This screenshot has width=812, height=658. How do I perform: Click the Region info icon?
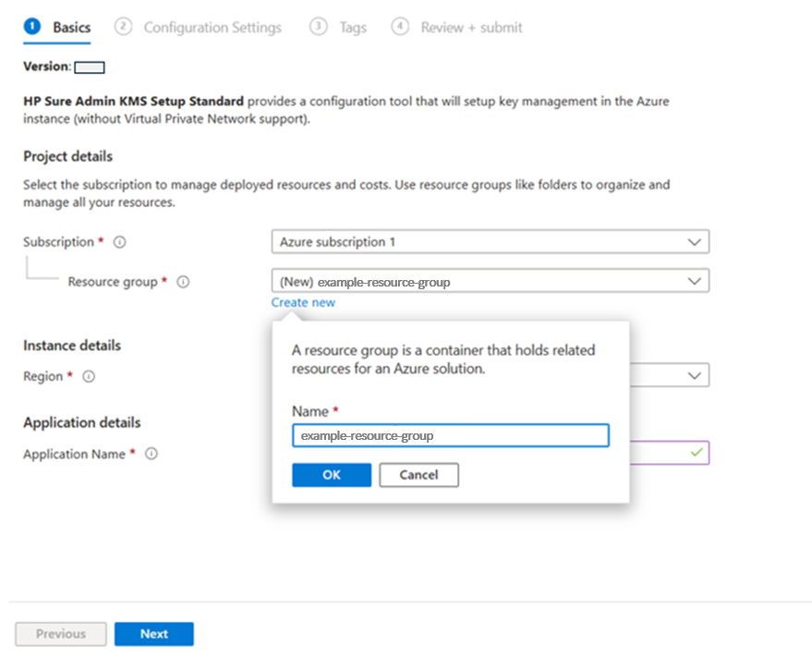(88, 376)
